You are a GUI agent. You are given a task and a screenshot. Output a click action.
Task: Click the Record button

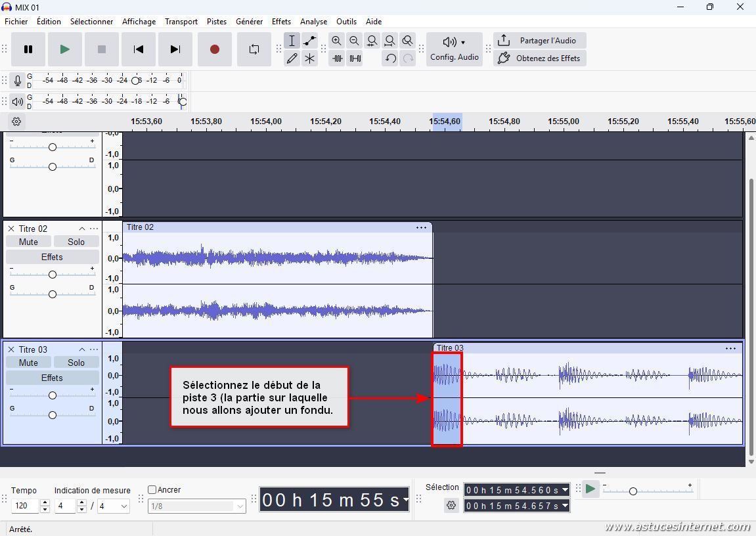pyautogui.click(x=214, y=49)
